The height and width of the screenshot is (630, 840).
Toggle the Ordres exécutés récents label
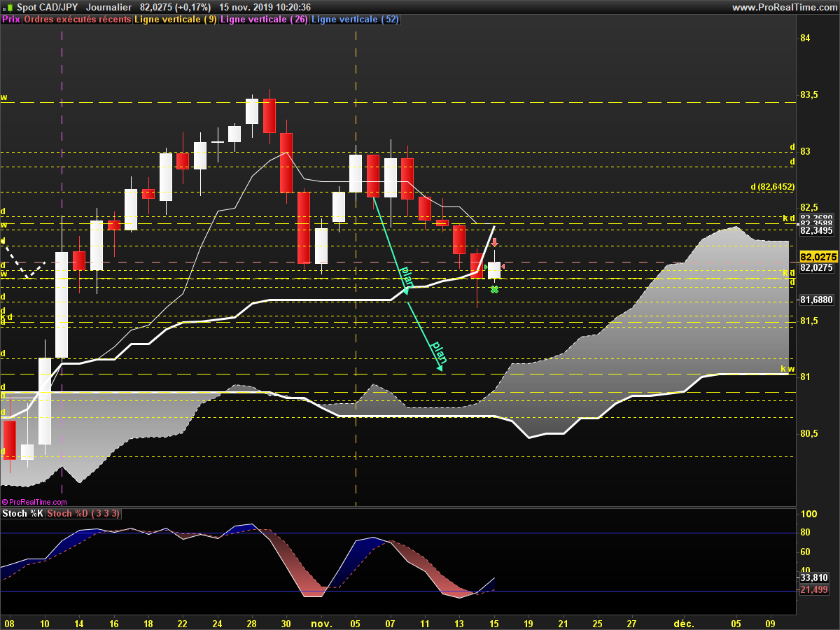pyautogui.click(x=77, y=20)
